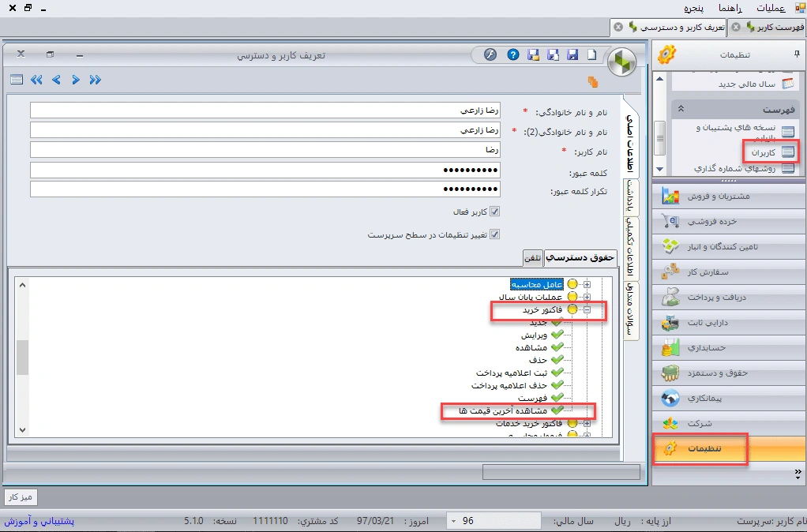Click the Save floppy disk toolbar icon
Screen dimensions: 807x532
572,56
